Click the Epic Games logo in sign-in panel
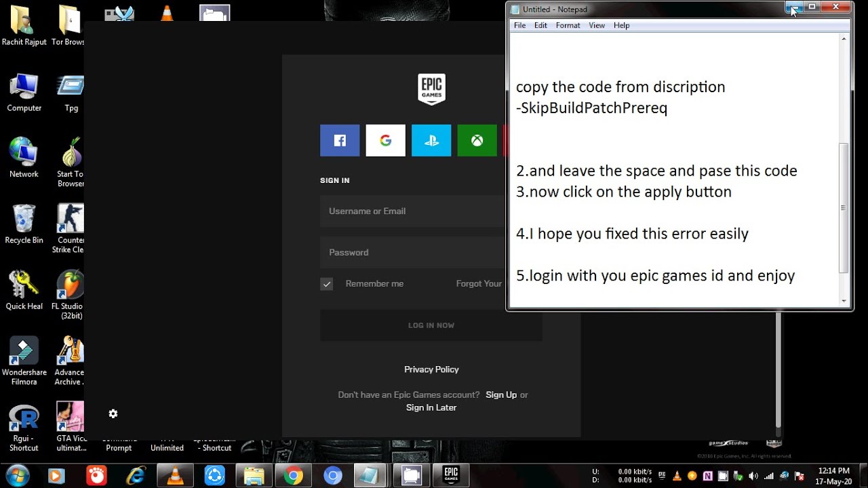The height and width of the screenshot is (488, 868). pos(431,89)
